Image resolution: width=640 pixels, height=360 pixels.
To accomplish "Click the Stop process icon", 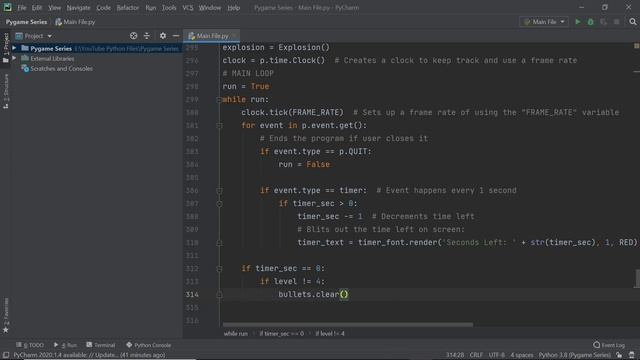I will pos(616,22).
